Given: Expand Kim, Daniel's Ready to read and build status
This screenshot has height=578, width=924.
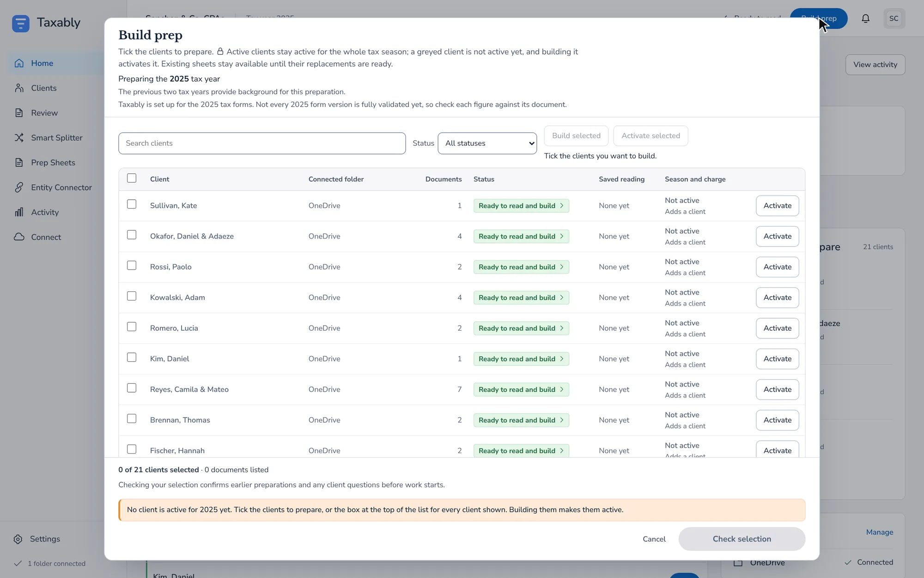Looking at the screenshot, I should 521,359.
